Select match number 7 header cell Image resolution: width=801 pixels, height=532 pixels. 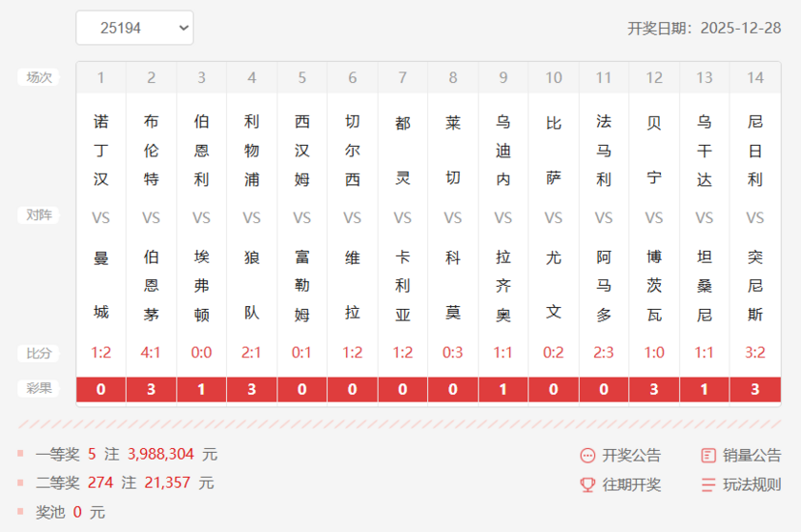pyautogui.click(x=402, y=77)
